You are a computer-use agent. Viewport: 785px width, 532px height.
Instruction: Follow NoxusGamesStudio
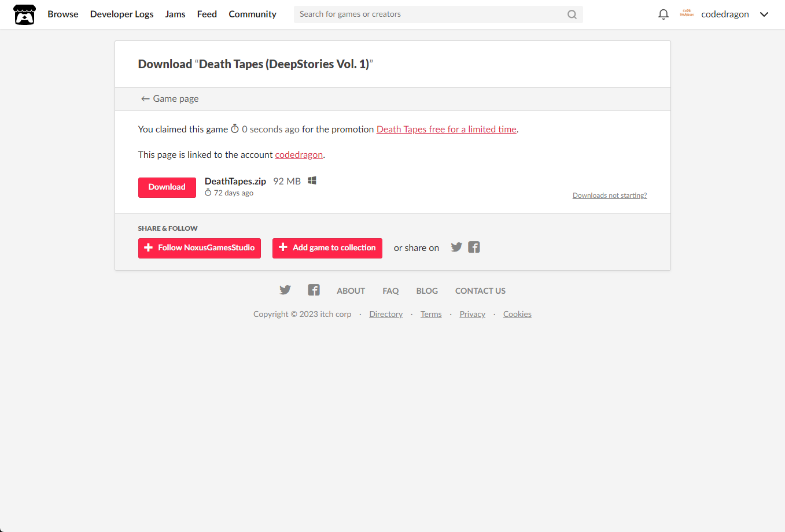tap(200, 248)
